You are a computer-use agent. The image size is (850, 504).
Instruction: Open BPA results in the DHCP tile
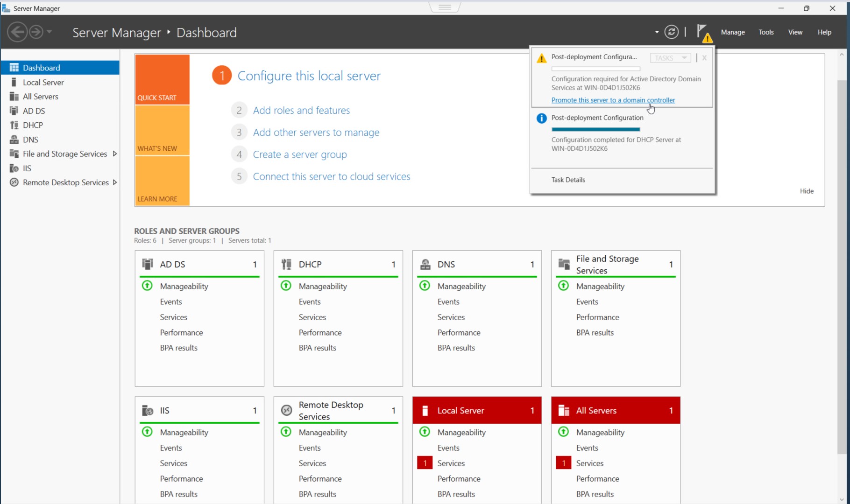coord(317,348)
